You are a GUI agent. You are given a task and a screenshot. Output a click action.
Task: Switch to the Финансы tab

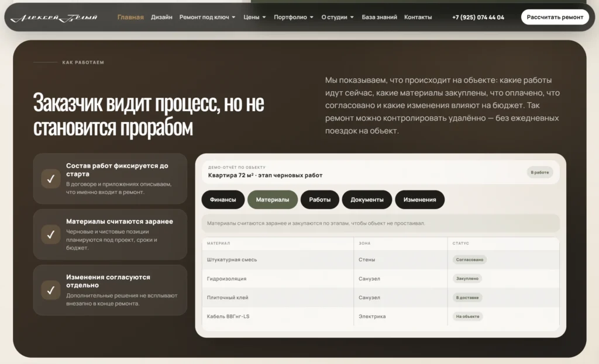(223, 200)
